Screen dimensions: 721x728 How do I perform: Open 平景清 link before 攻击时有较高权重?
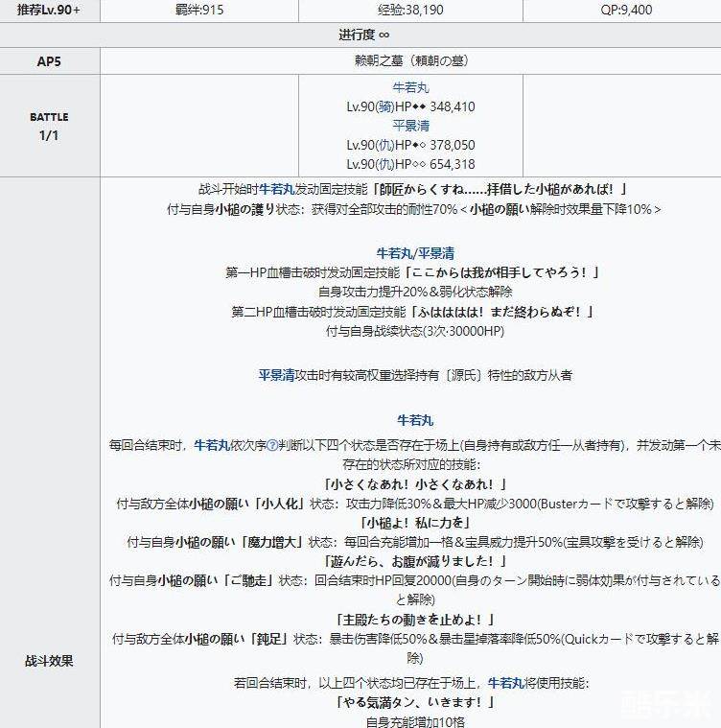[x=277, y=375]
